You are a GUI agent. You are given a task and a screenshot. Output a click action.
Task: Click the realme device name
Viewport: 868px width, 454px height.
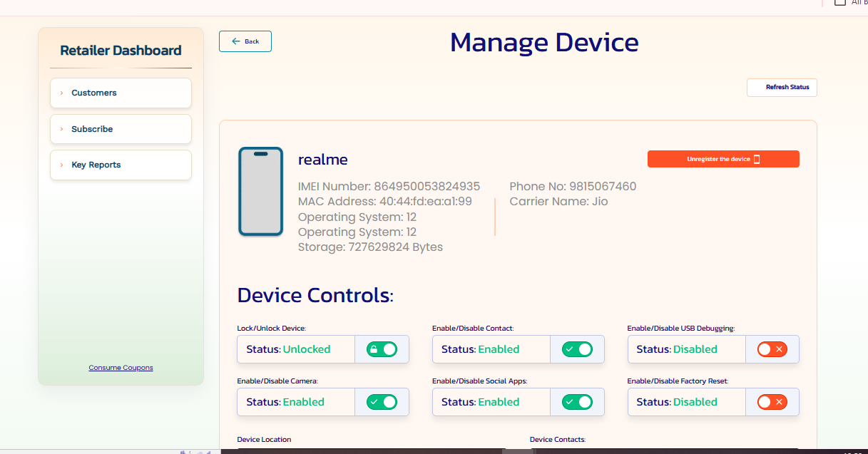point(323,160)
